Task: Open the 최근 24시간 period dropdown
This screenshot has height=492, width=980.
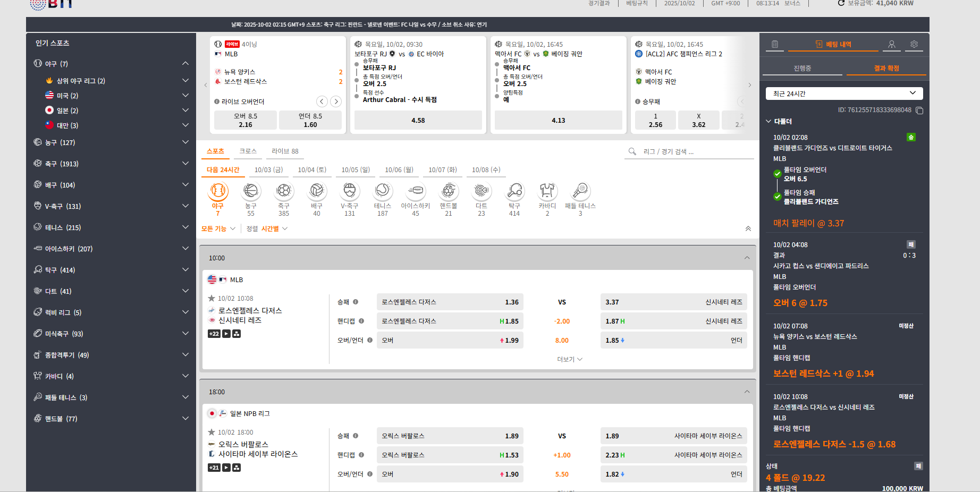Action: click(x=844, y=94)
